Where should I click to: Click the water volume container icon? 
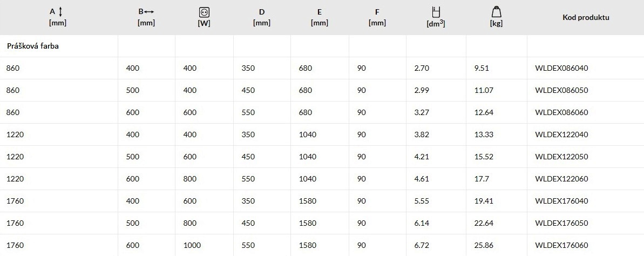[436, 12]
